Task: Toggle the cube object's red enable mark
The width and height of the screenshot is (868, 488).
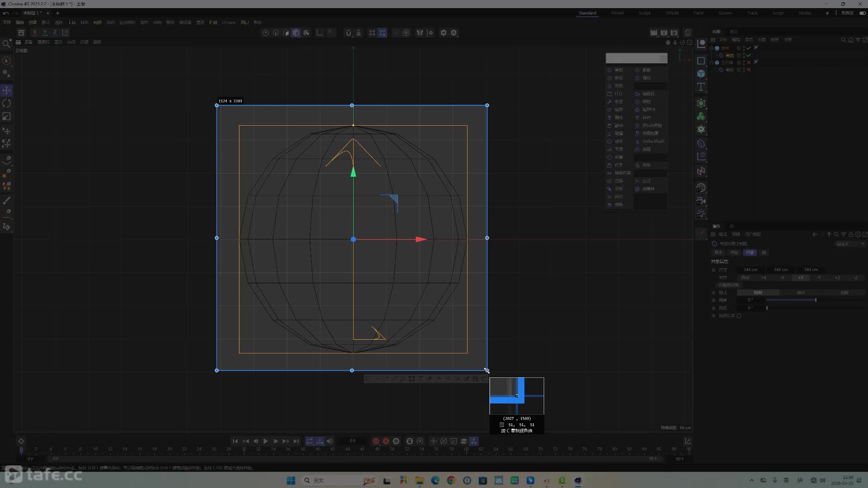Action: [x=748, y=62]
